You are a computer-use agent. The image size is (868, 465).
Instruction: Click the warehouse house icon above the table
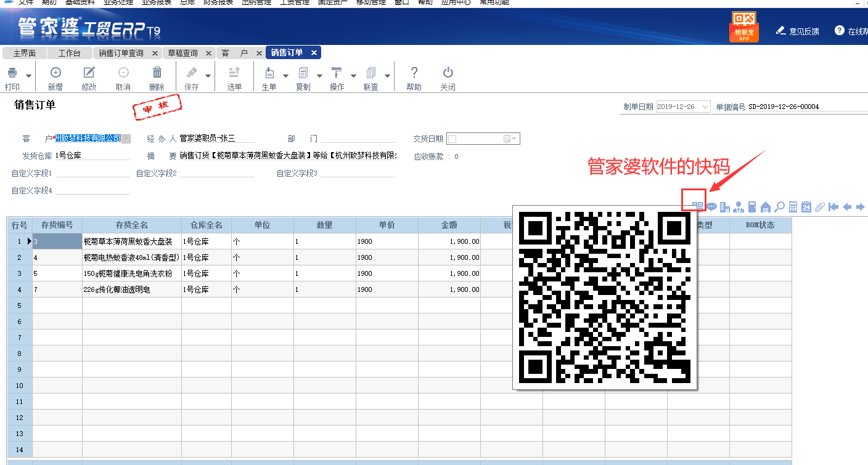click(x=766, y=207)
